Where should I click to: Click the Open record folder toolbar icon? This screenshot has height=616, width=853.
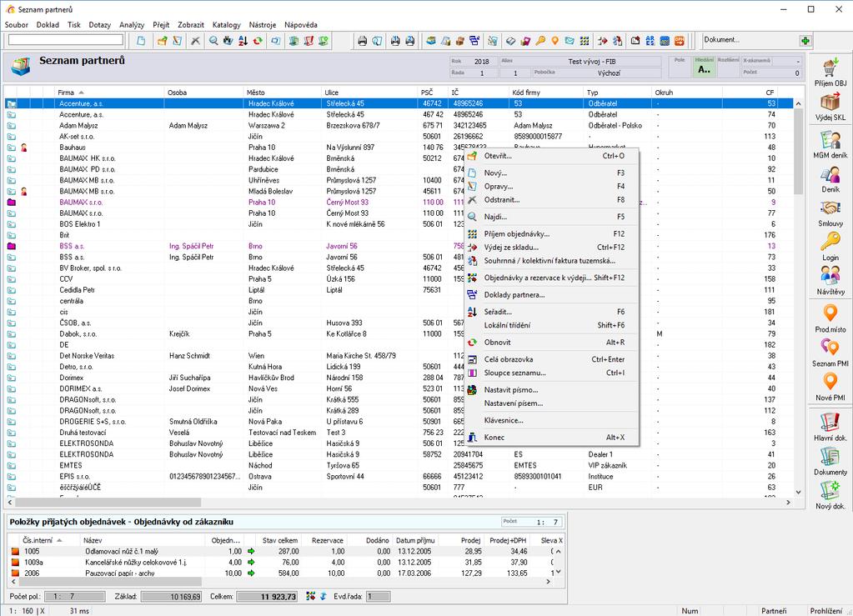[162, 41]
